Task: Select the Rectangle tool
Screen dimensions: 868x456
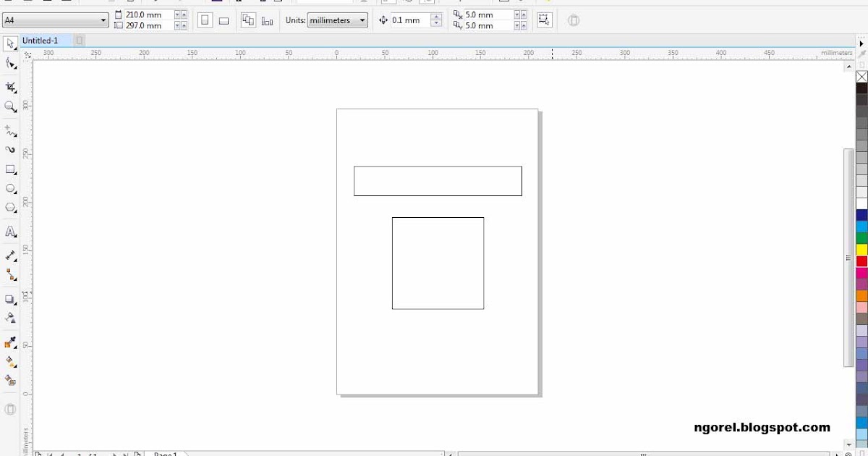Action: (x=9, y=170)
